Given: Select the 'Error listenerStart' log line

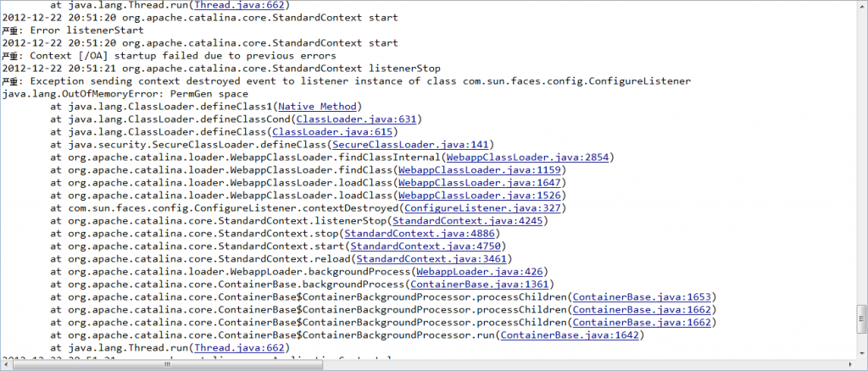Looking at the screenshot, I should (x=73, y=30).
